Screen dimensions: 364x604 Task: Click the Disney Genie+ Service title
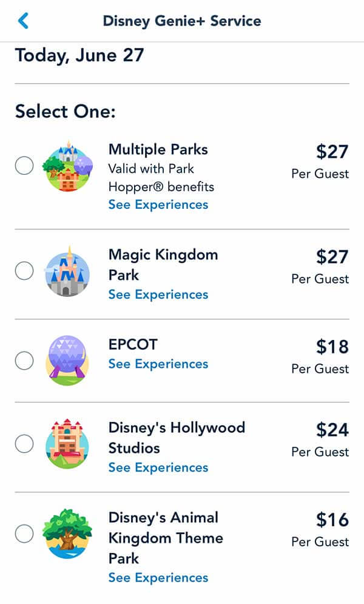[x=182, y=21]
